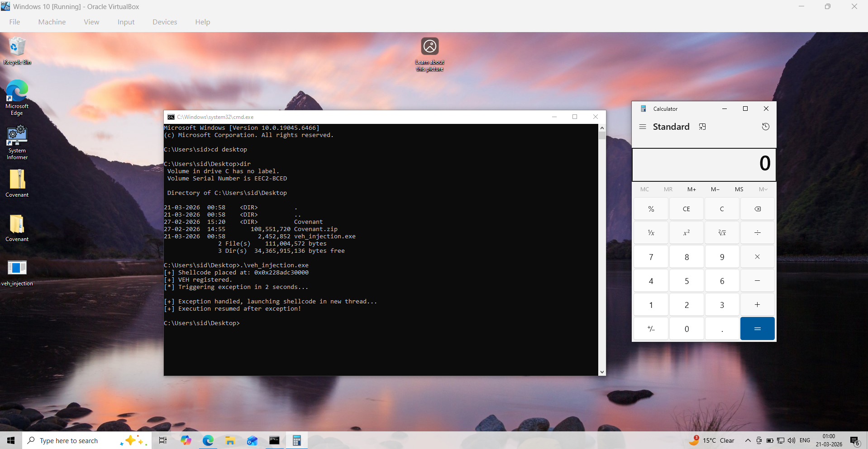Open Copilot icon in taskbar
Viewport: 868px width, 449px height.
[x=186, y=440]
